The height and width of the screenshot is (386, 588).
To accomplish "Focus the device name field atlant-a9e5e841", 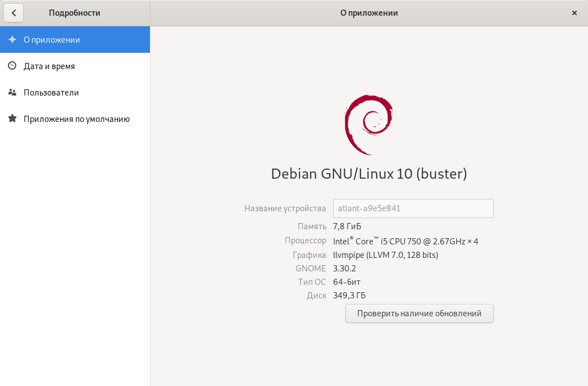I will tap(413, 208).
